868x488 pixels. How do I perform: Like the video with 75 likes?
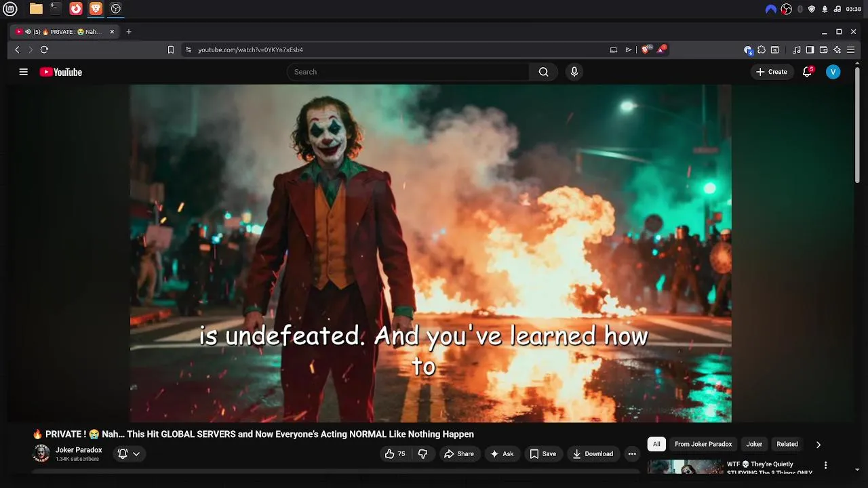(395, 454)
